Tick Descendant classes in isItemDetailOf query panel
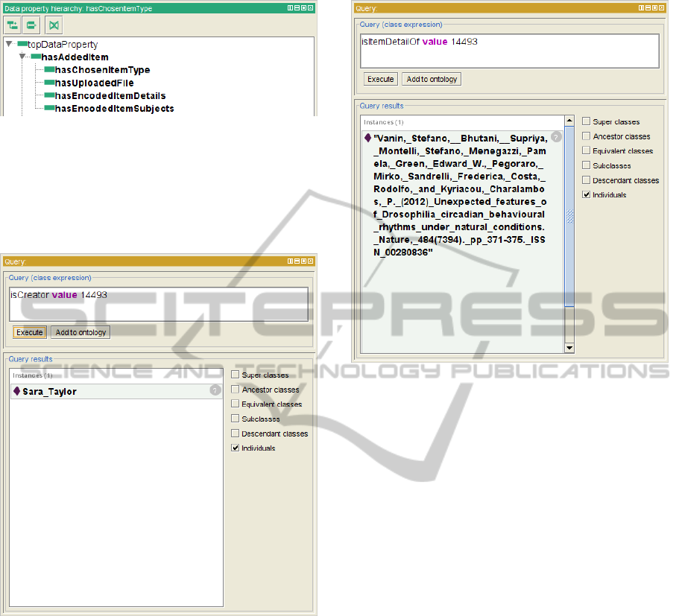The image size is (682, 616). point(586,180)
